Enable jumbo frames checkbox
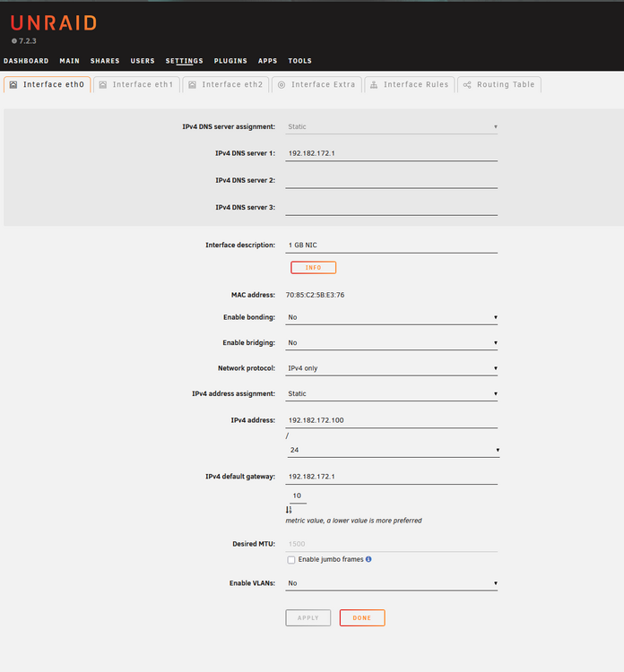The width and height of the screenshot is (624, 672). (291, 560)
